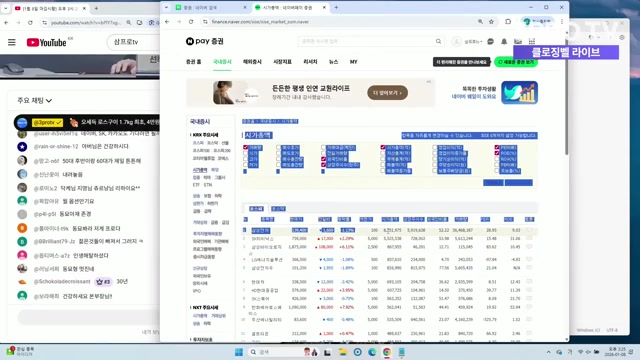Click the 똑똑한 투자생활 banner thumbnail
The height and width of the screenshot is (360, 640).
pyautogui.click(x=519, y=93)
